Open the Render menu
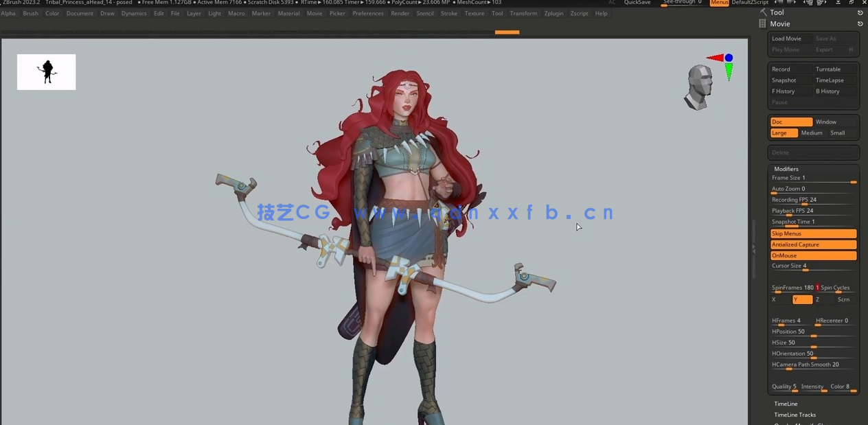868x425 pixels. pos(400,13)
